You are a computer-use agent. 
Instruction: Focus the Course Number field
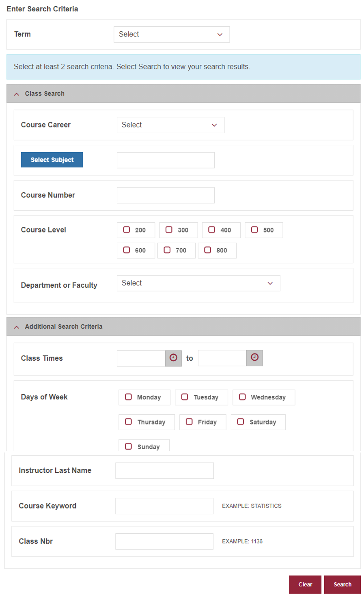[166, 195]
